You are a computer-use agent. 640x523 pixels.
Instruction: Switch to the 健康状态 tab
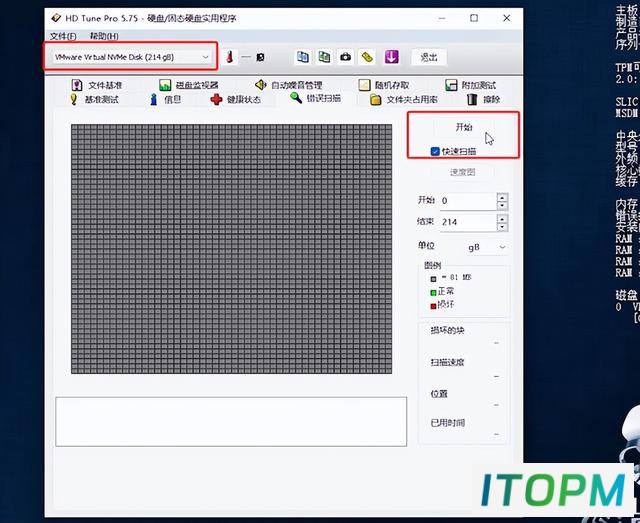pyautogui.click(x=235, y=99)
